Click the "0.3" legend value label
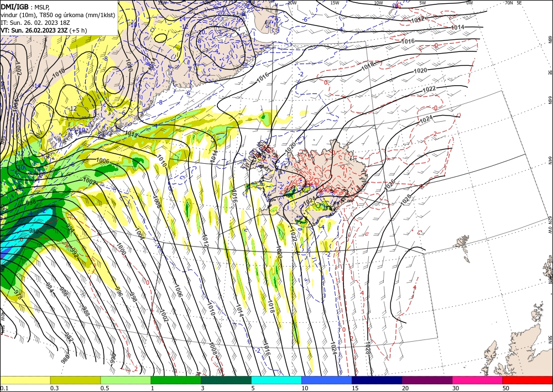 [x=54, y=388]
